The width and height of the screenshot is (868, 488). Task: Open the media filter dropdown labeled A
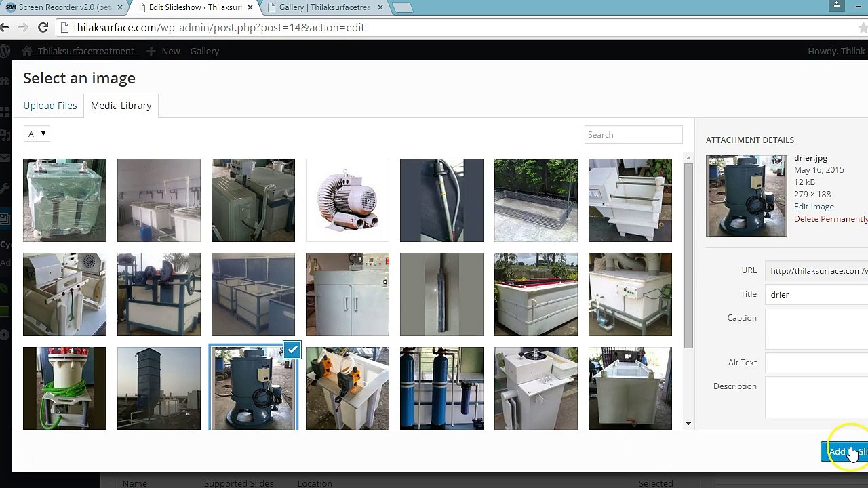[37, 134]
